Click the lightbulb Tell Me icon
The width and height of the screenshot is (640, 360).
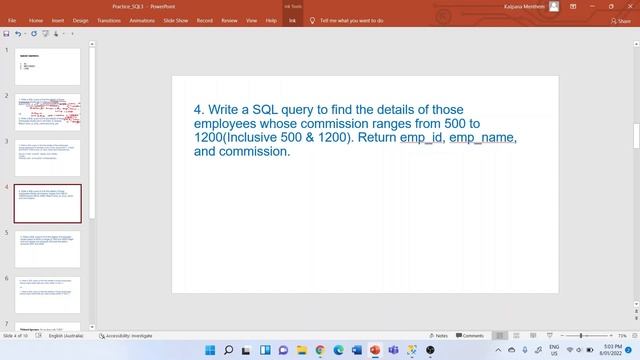(x=312, y=20)
